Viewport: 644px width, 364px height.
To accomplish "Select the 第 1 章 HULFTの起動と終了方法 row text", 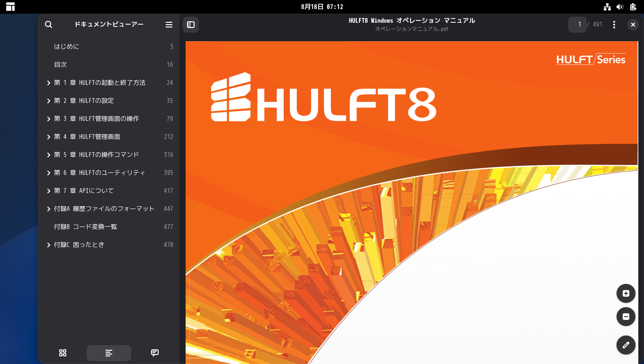I will 99,83.
